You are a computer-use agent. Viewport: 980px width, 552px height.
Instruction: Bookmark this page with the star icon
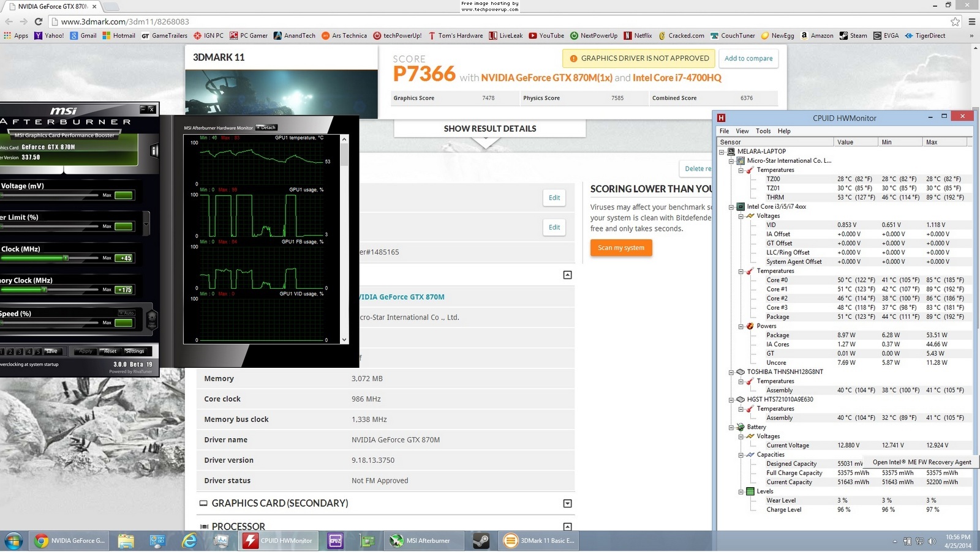tap(955, 21)
